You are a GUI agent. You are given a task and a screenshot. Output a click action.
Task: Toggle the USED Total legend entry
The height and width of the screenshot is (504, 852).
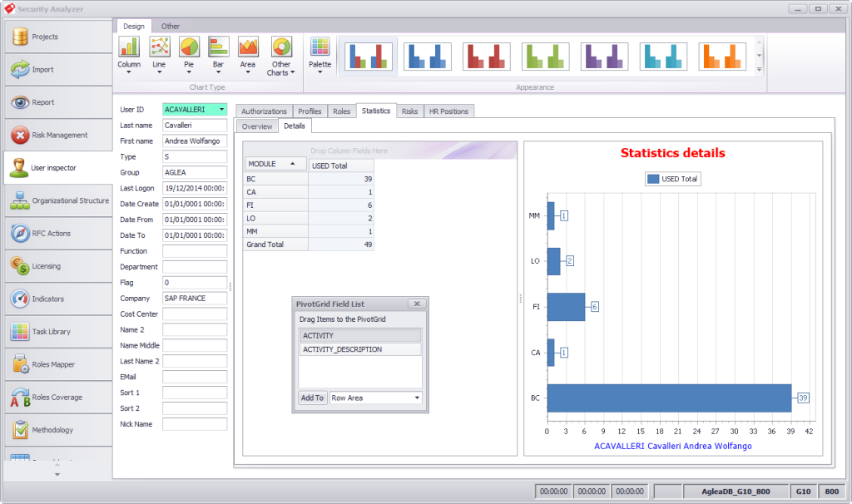pos(673,179)
